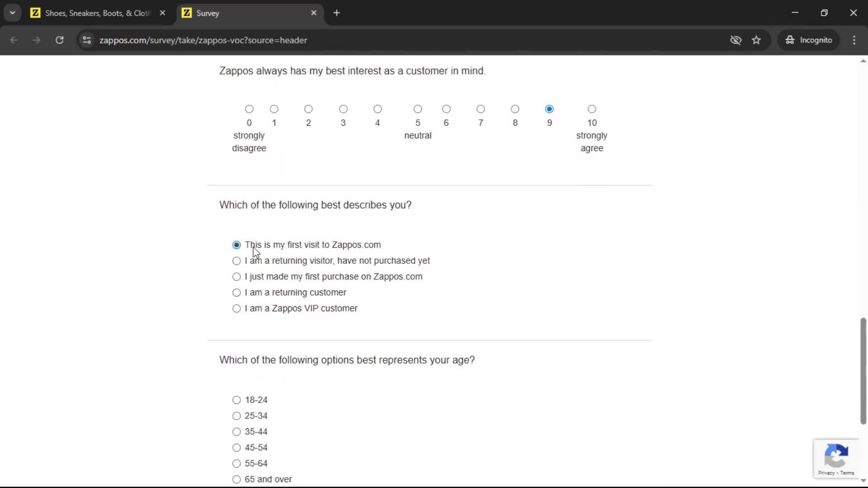Select rating 8 on the scale

pos(515,109)
